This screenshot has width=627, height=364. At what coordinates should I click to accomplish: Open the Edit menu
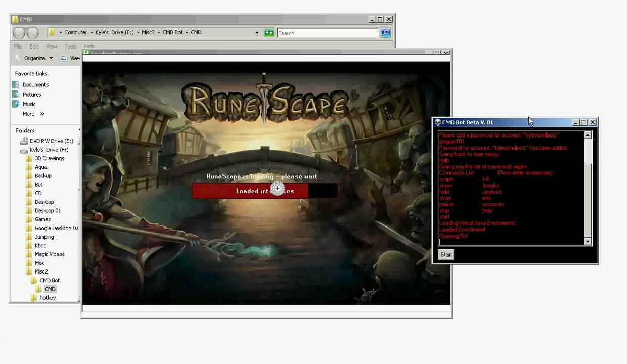[34, 47]
